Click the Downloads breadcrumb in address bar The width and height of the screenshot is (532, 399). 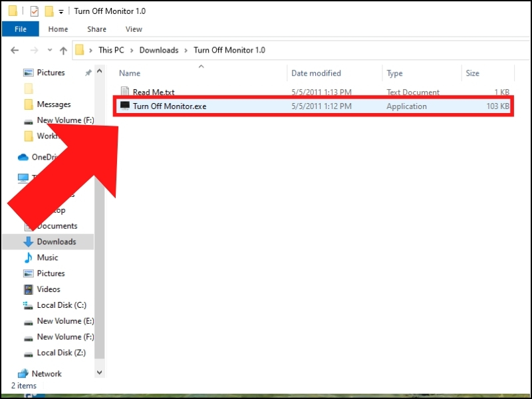159,51
